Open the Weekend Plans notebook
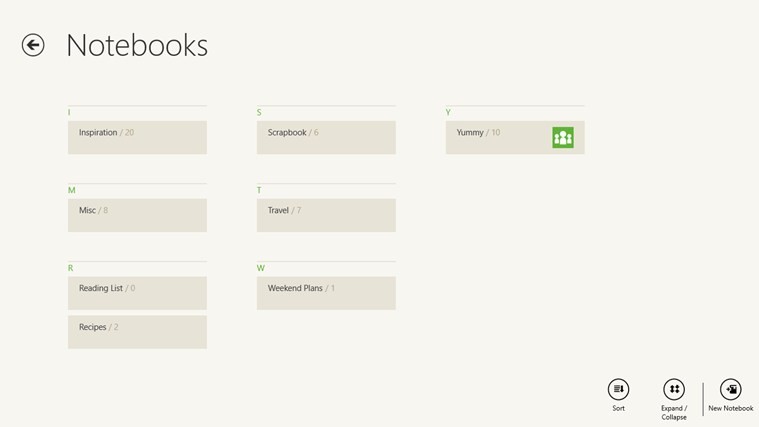The width and height of the screenshot is (759, 427). (x=325, y=293)
